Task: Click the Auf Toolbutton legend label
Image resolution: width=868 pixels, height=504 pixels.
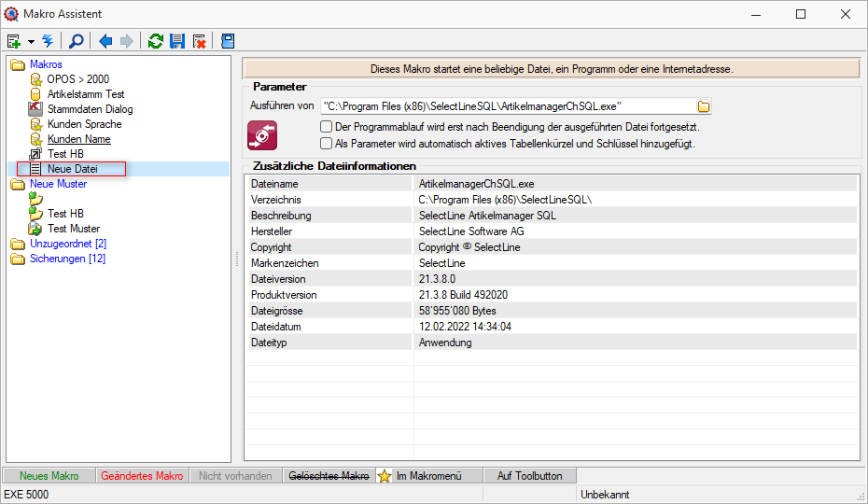Action: click(x=529, y=476)
